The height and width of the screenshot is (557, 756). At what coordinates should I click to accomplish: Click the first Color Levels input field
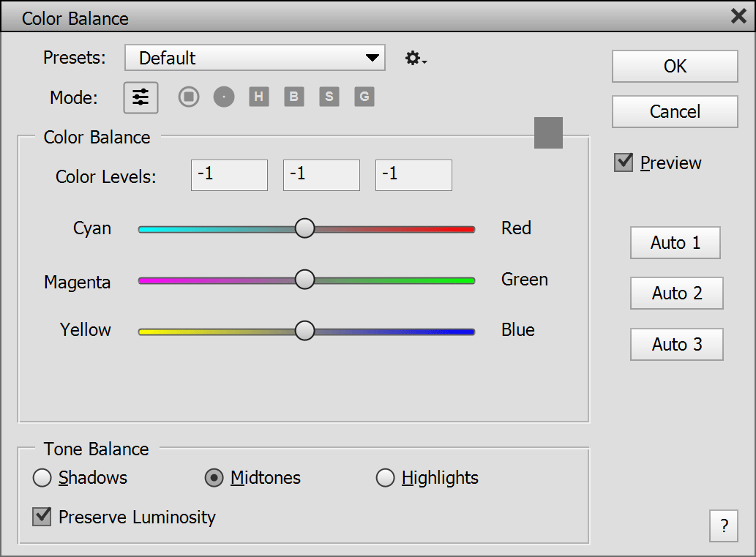coord(229,176)
